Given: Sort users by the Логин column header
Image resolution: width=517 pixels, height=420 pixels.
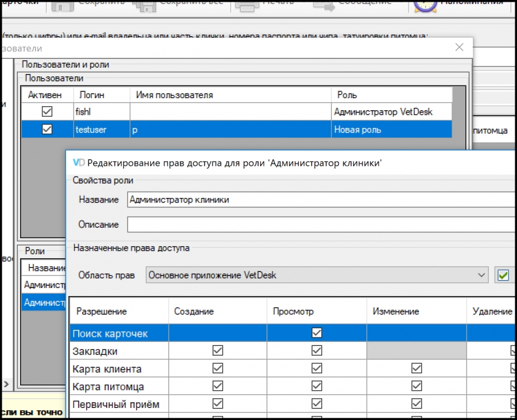Looking at the screenshot, I should click(x=102, y=95).
